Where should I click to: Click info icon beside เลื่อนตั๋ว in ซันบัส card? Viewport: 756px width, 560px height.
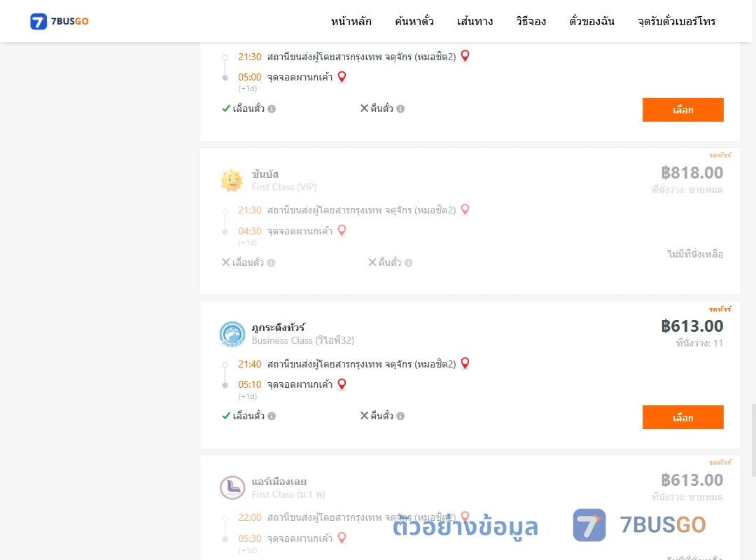272,263
